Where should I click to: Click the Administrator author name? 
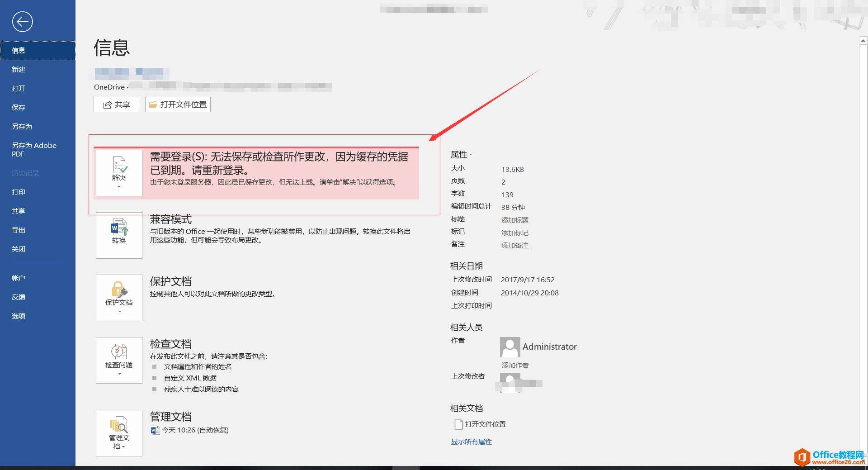pos(550,347)
